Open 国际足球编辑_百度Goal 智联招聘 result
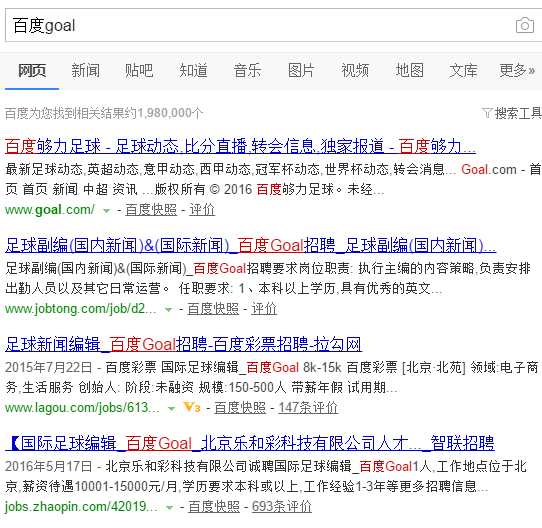 [x=250, y=443]
